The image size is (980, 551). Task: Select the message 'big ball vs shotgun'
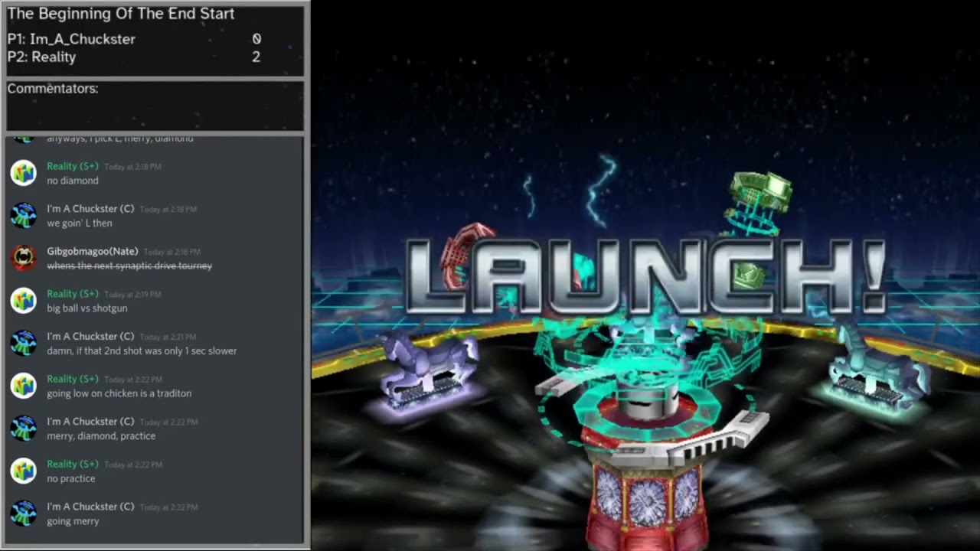pyautogui.click(x=87, y=308)
